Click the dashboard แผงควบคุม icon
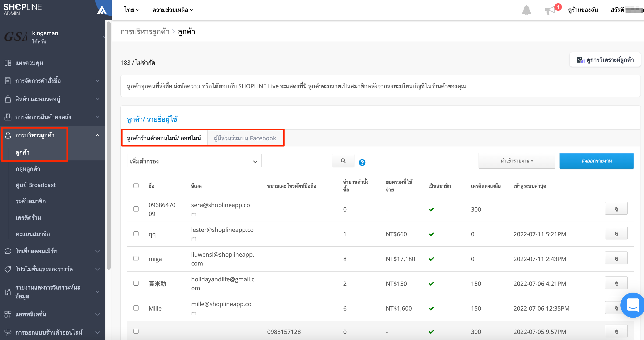This screenshot has height=340, width=644. 8,63
